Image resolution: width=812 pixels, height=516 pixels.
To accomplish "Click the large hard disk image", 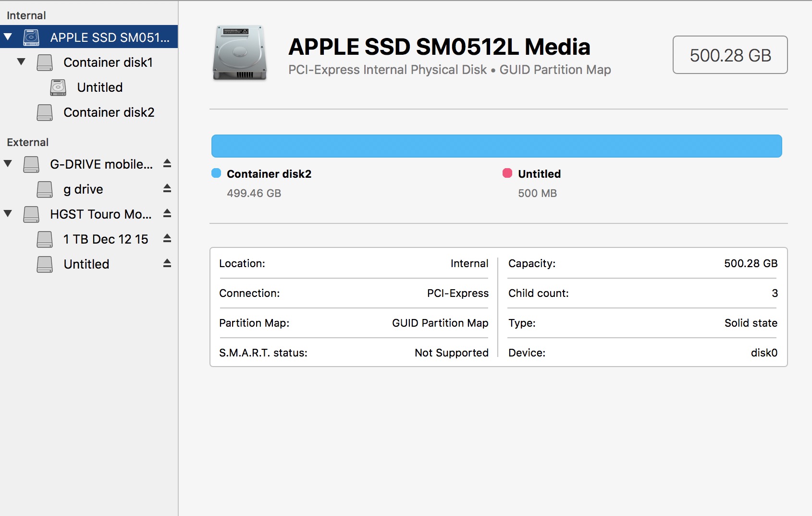I will (240, 53).
